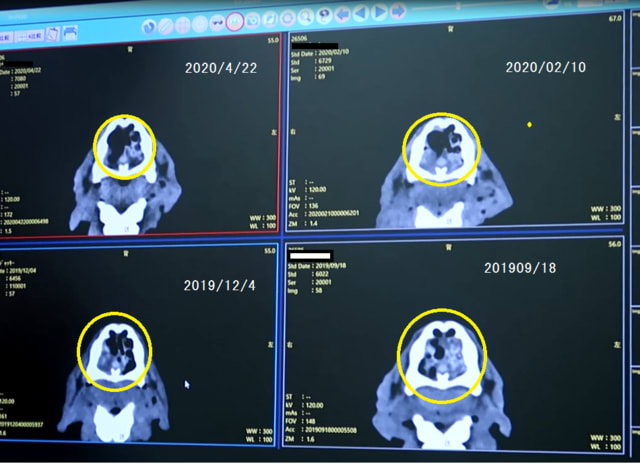Click 'Std Date : 2020/02/10' text in top-right panel
640x466 pixels.
coord(320,53)
